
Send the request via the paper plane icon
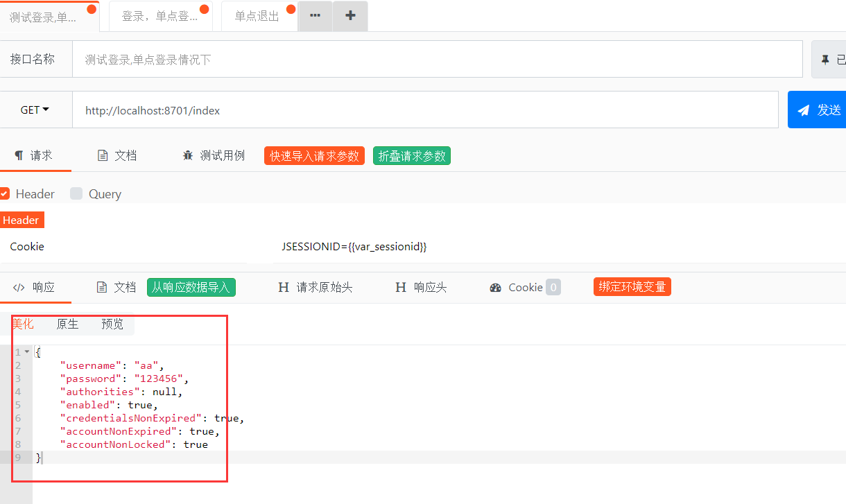[x=804, y=109]
